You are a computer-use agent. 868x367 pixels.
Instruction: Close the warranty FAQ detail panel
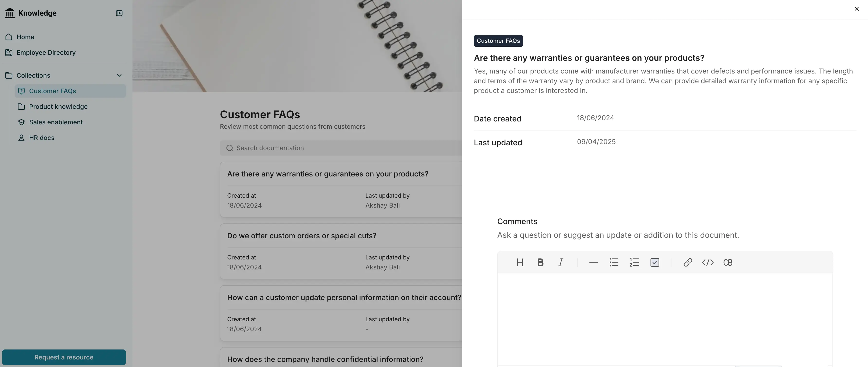point(857,9)
